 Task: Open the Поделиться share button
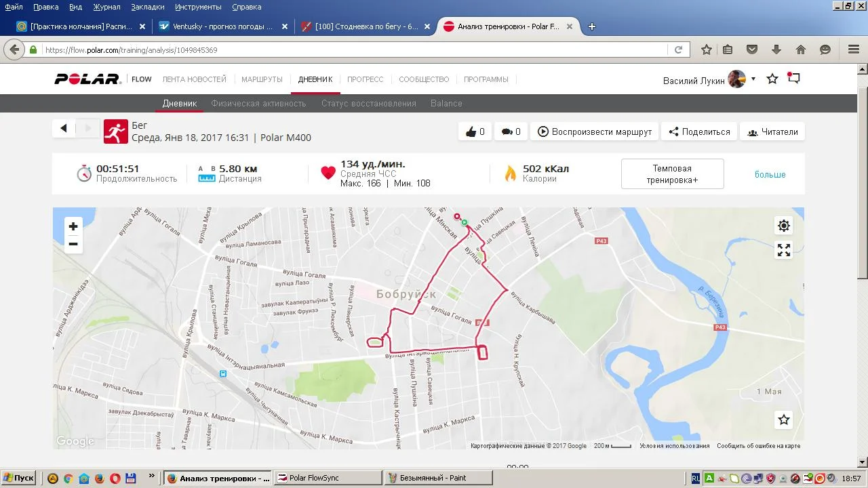(x=699, y=131)
